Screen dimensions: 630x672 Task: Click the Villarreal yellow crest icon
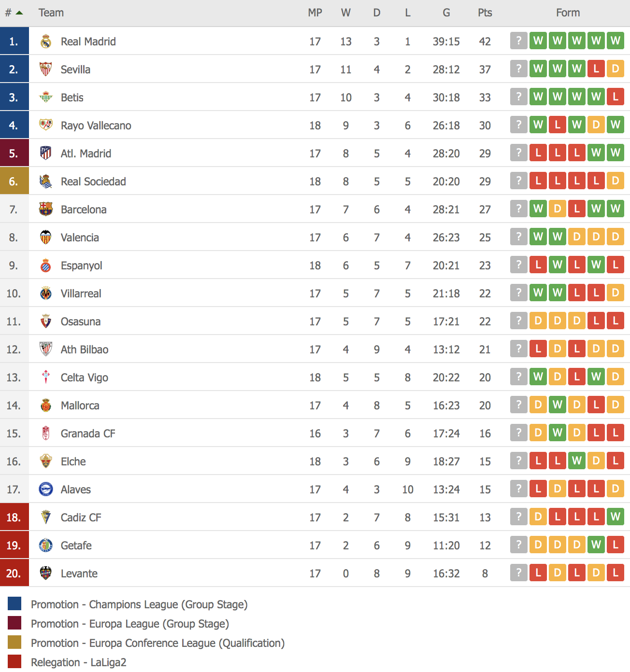pos(46,294)
